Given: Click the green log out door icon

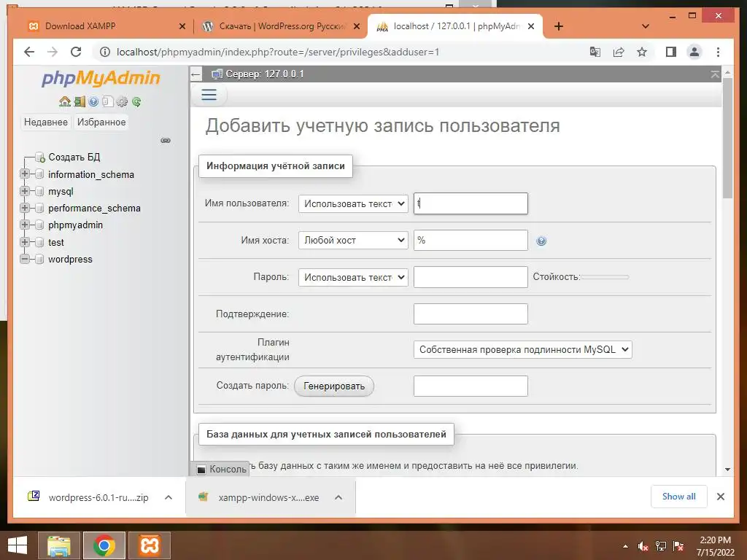Looking at the screenshot, I should point(80,101).
